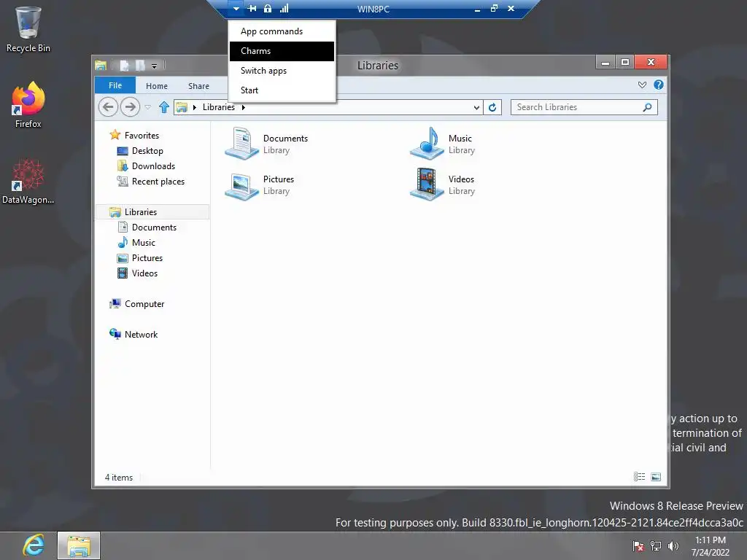Screen dimensions: 747x560
Task: Open the remote session dropdown arrow
Action: pos(236,8)
